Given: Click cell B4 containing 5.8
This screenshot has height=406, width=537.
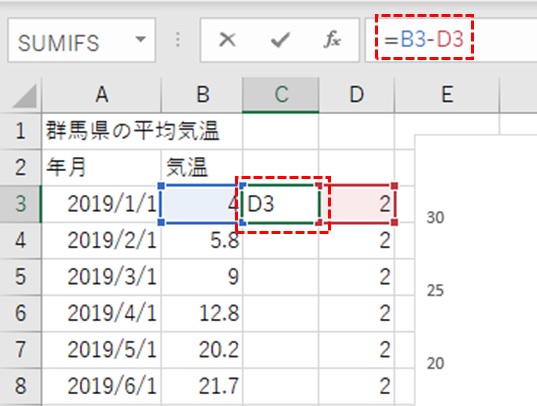Looking at the screenshot, I should [202, 241].
